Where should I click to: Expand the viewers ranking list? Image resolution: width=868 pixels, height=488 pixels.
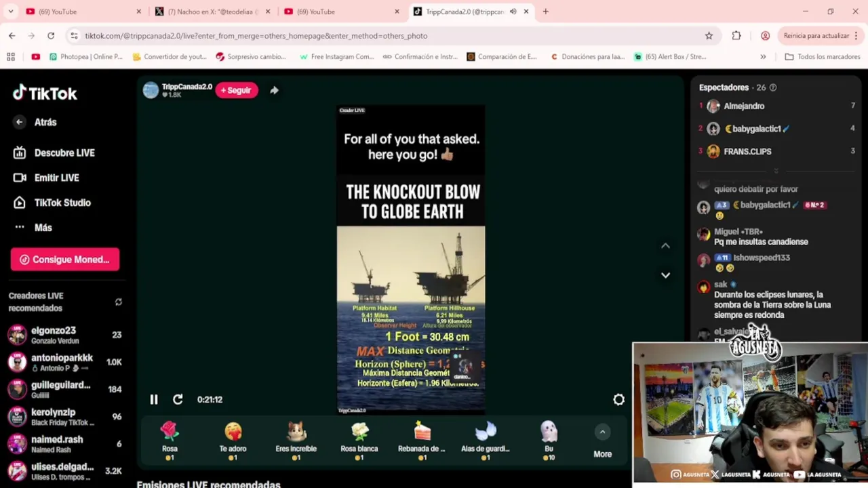tap(776, 171)
